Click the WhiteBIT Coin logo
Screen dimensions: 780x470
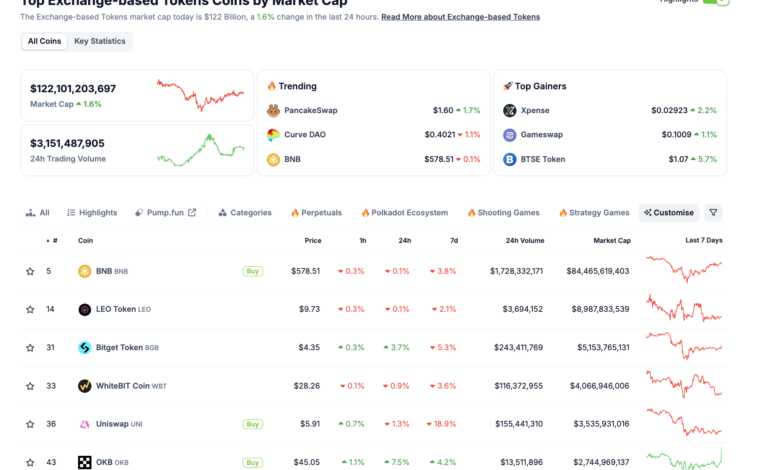point(85,386)
